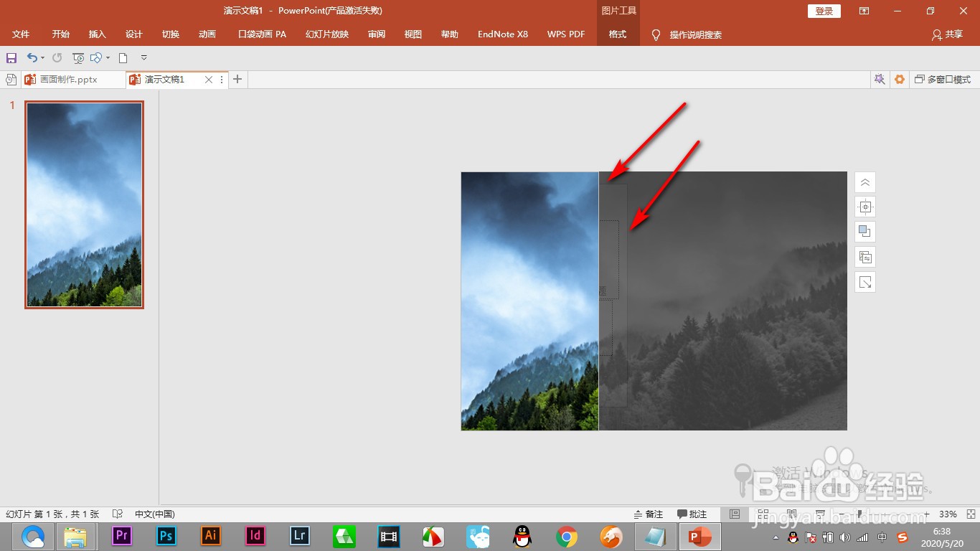Open the 口袋动画 PA tab
This screenshot has width=980, height=551.
(262, 34)
